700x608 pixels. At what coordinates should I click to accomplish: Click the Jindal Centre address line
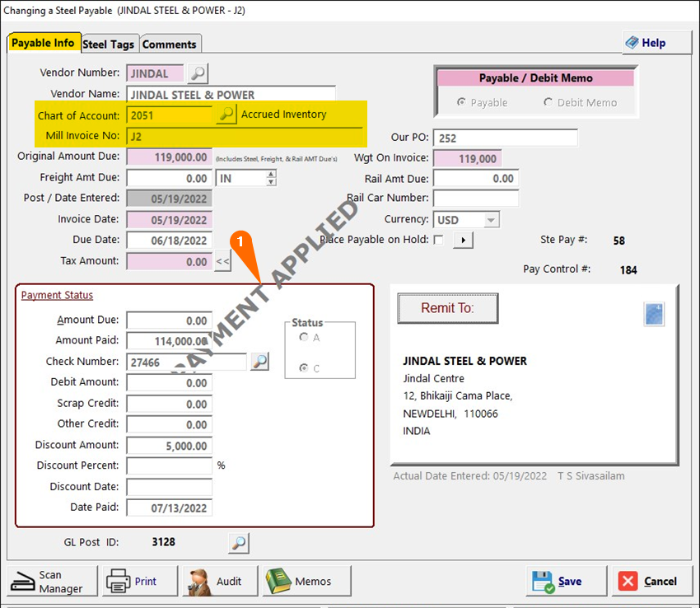(433, 378)
